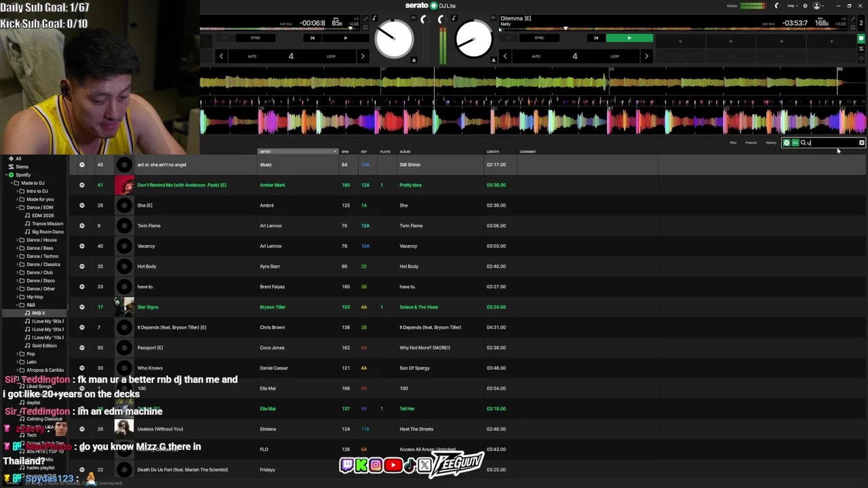868x488 pixels.
Task: Sync the right deck tempo
Action: pyautogui.click(x=539, y=38)
